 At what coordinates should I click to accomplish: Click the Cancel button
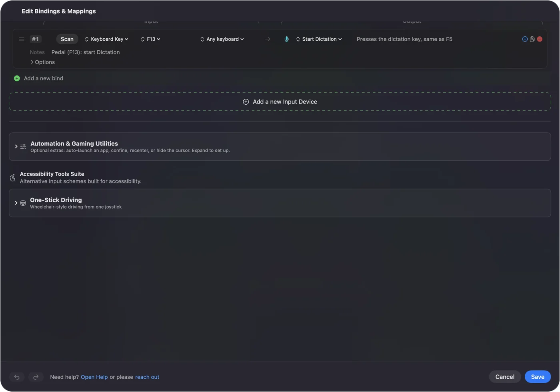point(505,377)
